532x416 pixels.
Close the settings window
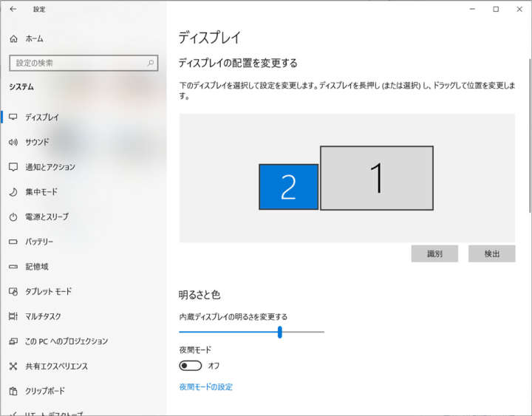(519, 9)
